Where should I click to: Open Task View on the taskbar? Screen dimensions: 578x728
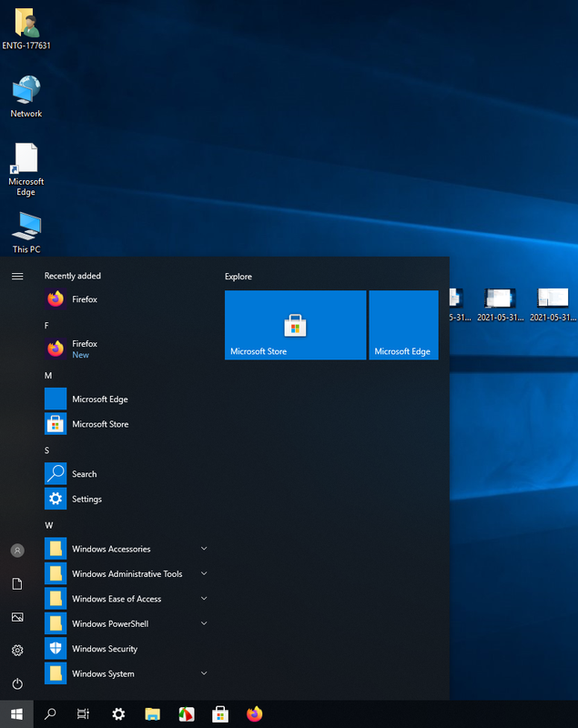pos(84,714)
